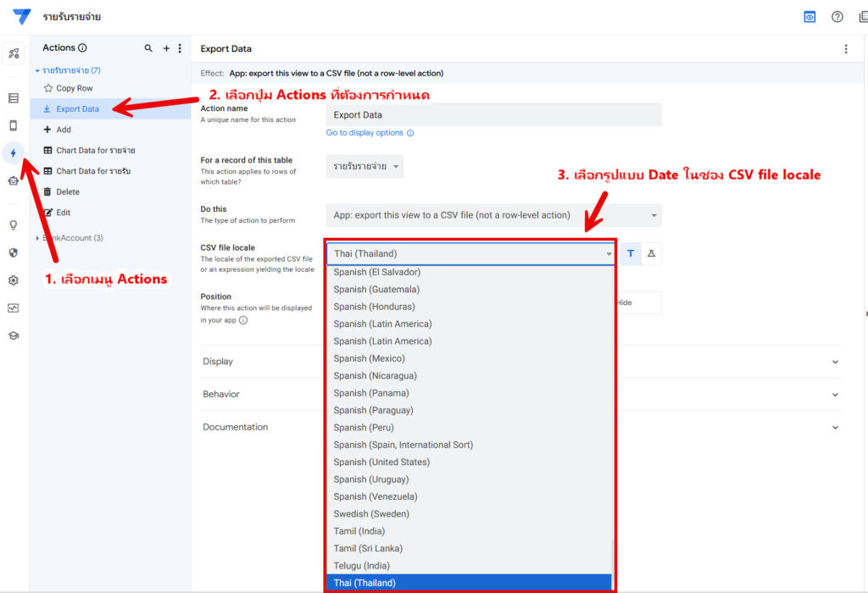868x593 pixels.
Task: Choose Tamil (Sri Lanka) locale
Action: [x=468, y=548]
